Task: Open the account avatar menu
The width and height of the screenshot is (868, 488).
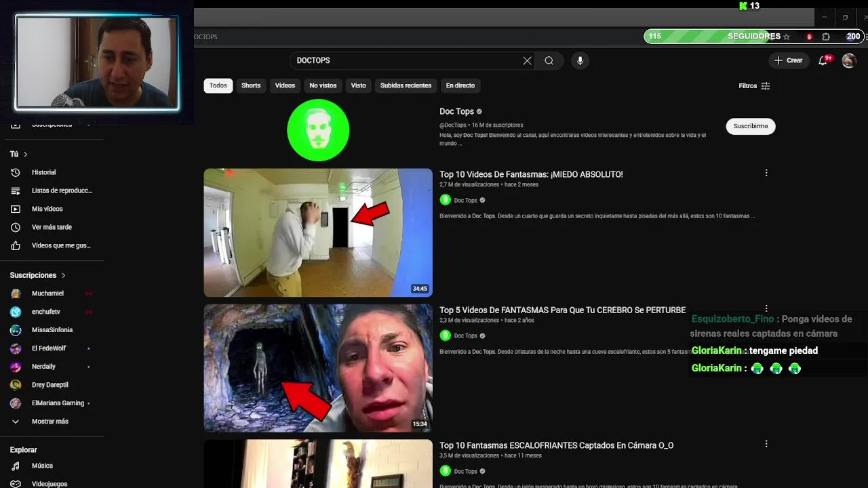Action: click(x=849, y=61)
